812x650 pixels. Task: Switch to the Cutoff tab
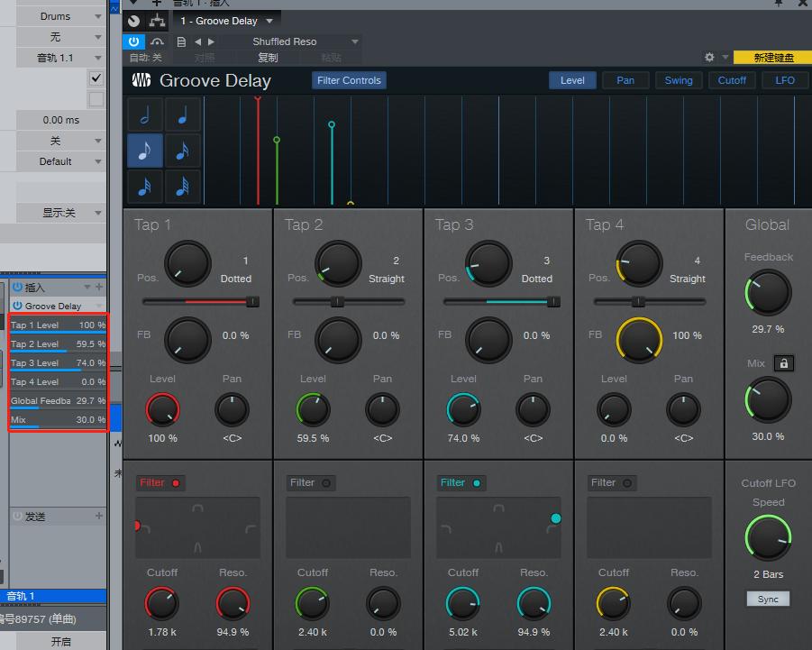(x=732, y=80)
